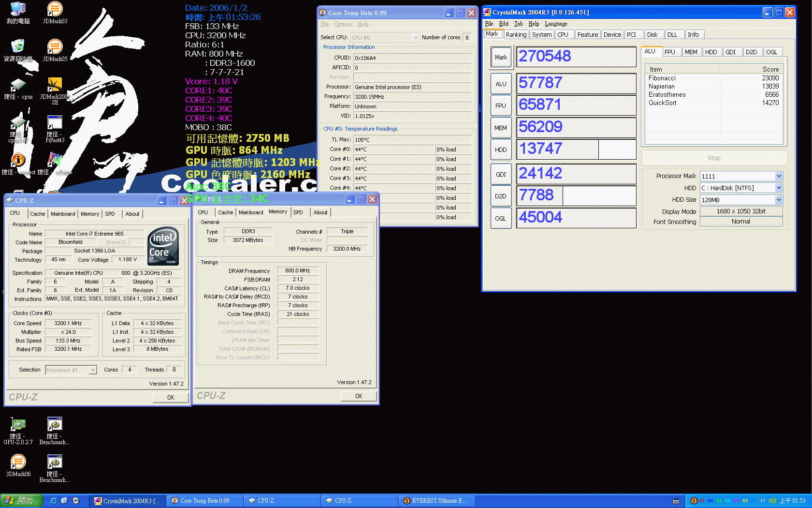
Task: Select the Fibonacci score row
Action: point(713,78)
